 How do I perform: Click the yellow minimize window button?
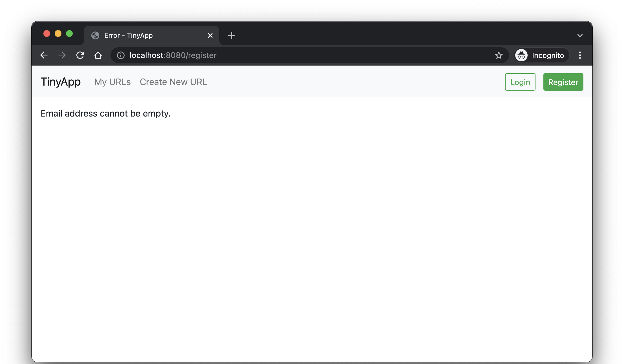point(58,34)
